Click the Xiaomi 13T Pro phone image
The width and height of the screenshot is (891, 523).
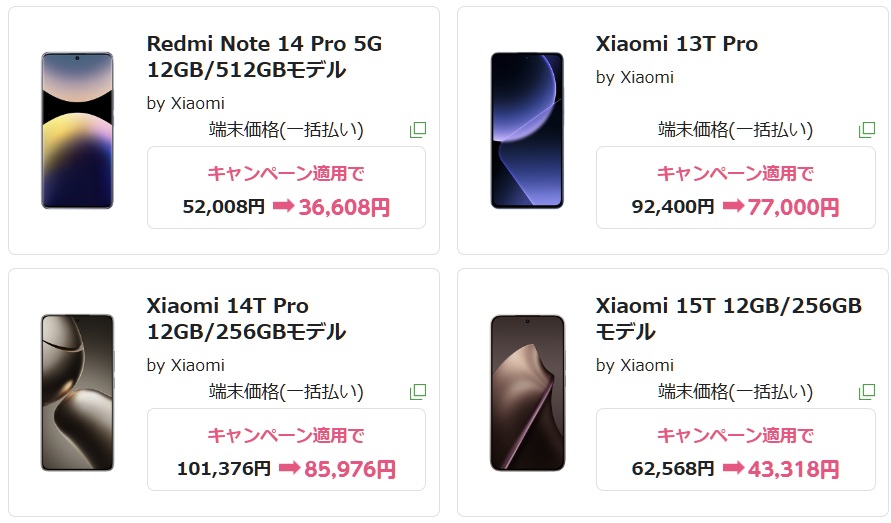pos(526,130)
